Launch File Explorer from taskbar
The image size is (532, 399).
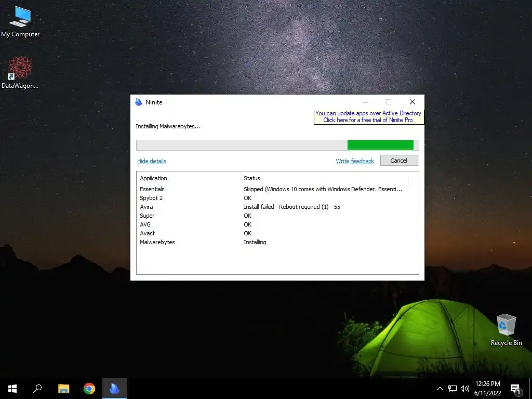pos(63,389)
